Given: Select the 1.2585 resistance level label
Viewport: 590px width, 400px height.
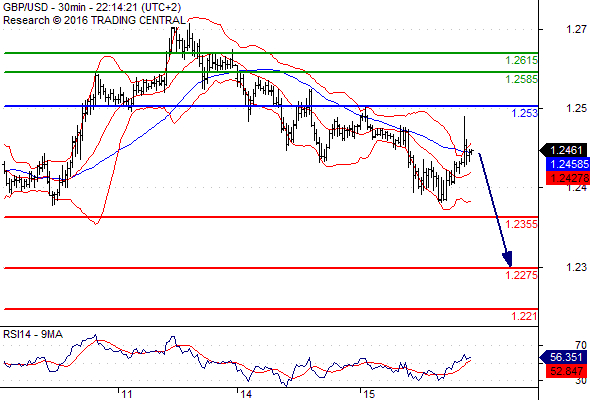Looking at the screenshot, I should pos(521,79).
